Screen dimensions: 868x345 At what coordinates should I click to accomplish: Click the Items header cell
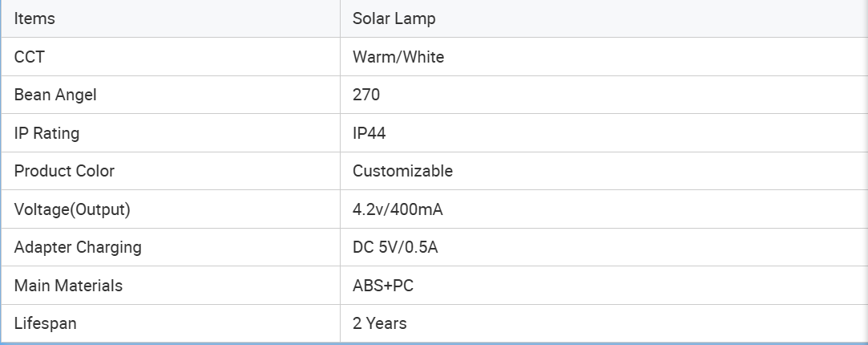click(x=171, y=18)
